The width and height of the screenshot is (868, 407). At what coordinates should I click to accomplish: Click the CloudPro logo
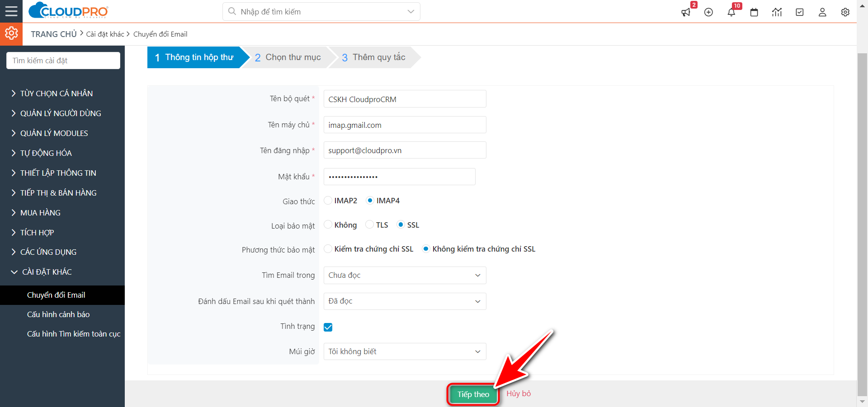pos(68,10)
